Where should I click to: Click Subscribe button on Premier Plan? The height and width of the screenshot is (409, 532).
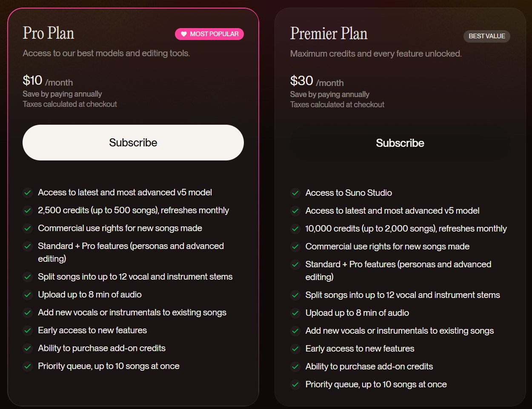400,143
